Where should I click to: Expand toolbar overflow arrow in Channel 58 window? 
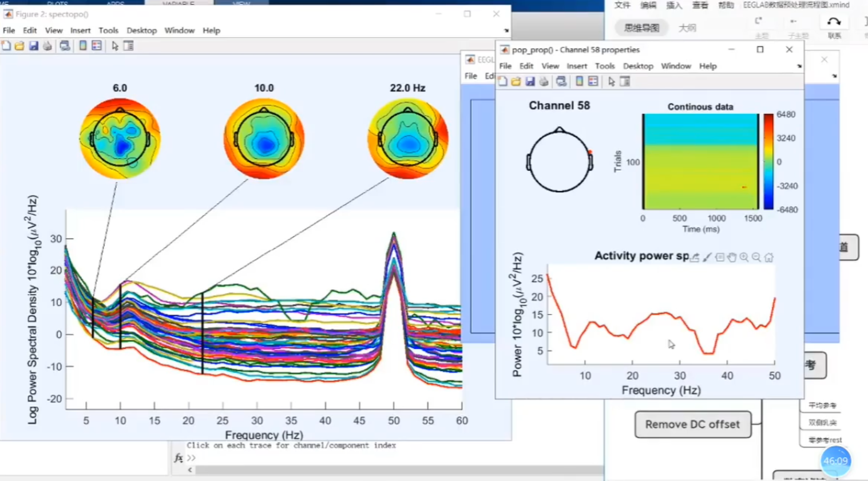coord(799,66)
